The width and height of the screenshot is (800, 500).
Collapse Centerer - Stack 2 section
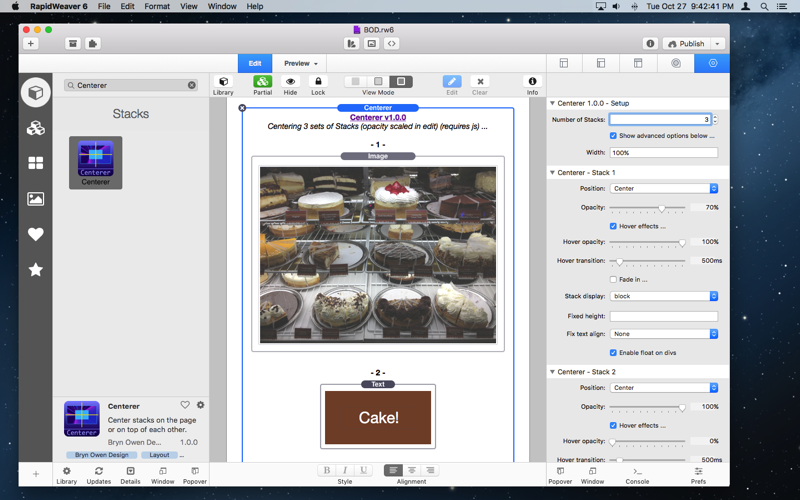point(552,372)
